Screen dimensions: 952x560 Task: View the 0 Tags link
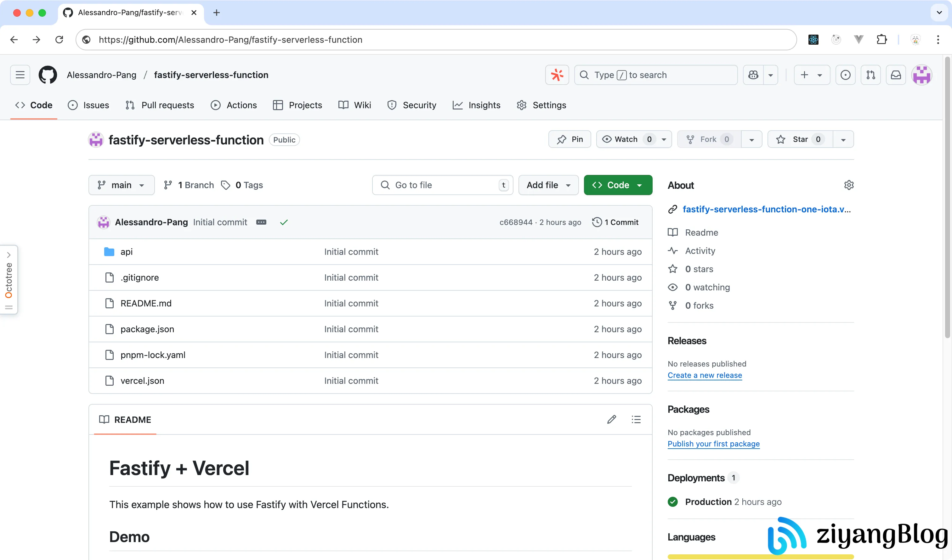242,185
